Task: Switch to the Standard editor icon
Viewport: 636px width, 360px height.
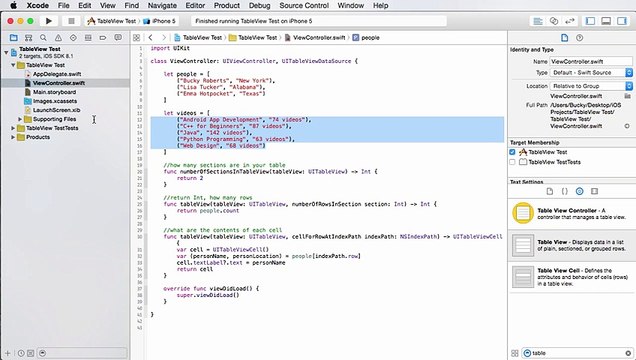Action: tap(538, 21)
